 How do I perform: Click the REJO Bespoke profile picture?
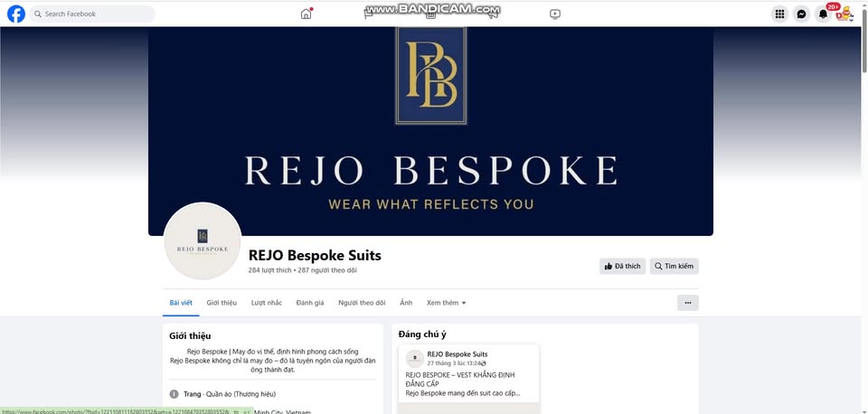(x=203, y=240)
